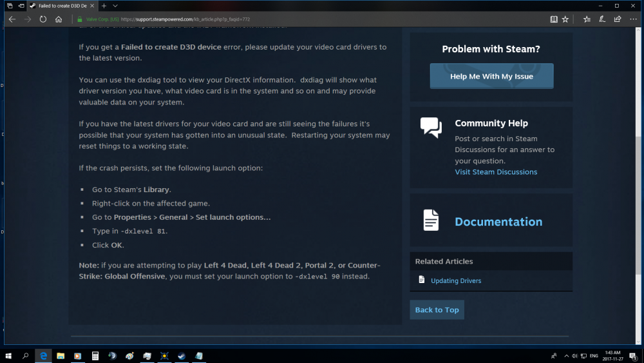
Task: Open the reading view icon
Action: click(x=553, y=19)
